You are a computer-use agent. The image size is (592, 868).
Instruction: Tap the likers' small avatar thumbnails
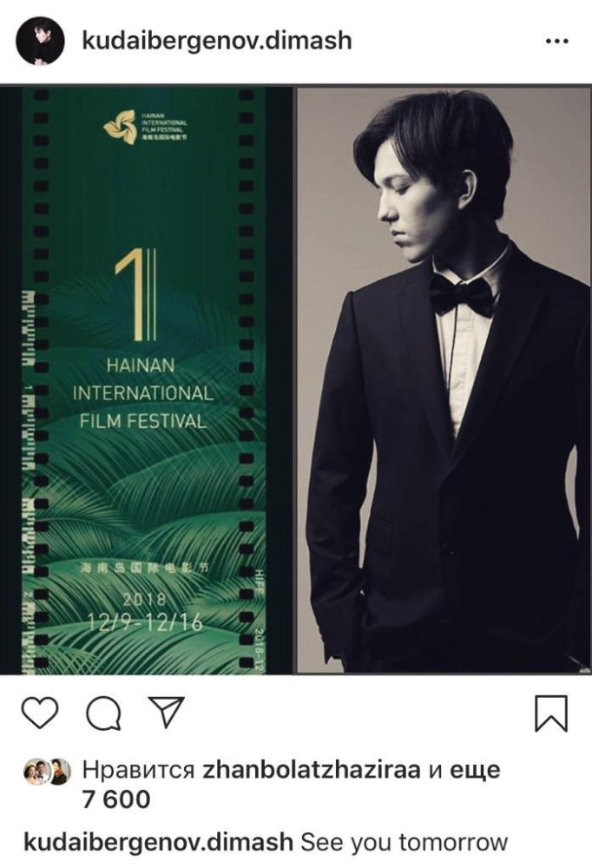pos(47,771)
